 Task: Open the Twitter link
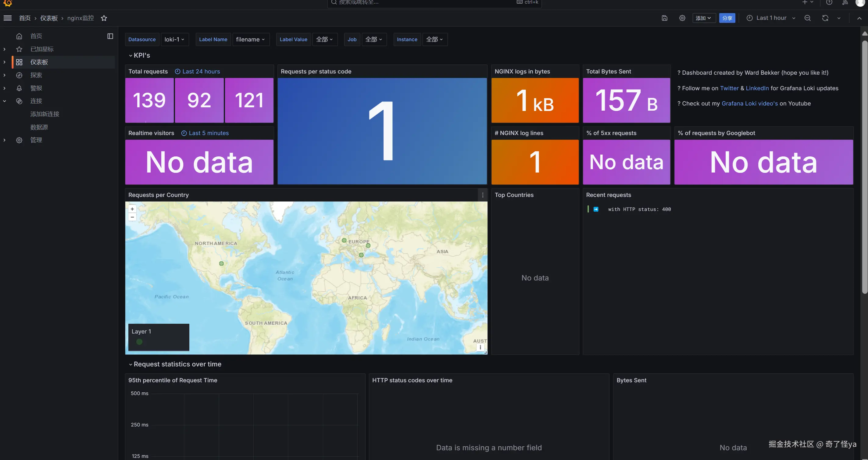[729, 88]
